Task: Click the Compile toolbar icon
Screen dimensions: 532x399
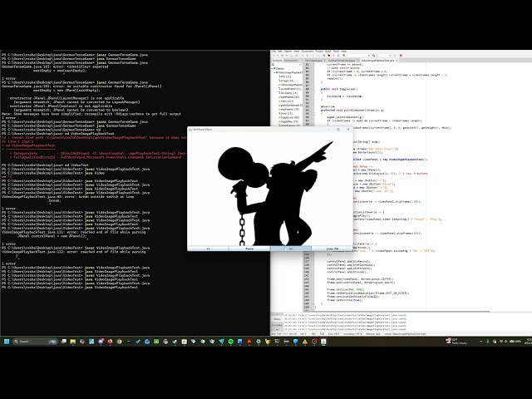Action: coord(324,56)
